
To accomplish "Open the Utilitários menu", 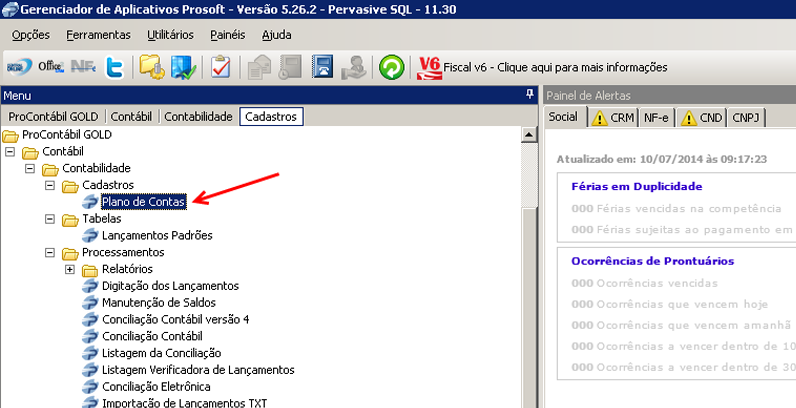I will [x=171, y=35].
